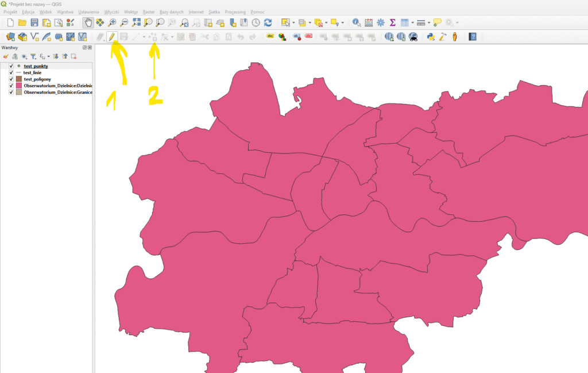Select the Obserwatorium_Dzielnice:Granice layer name
588x373 pixels.
click(58, 92)
